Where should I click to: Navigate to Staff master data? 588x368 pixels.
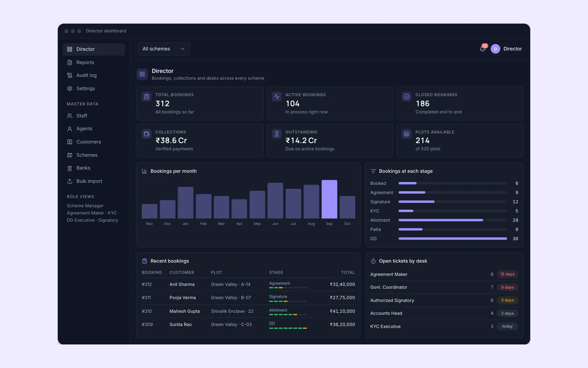[x=94, y=116]
